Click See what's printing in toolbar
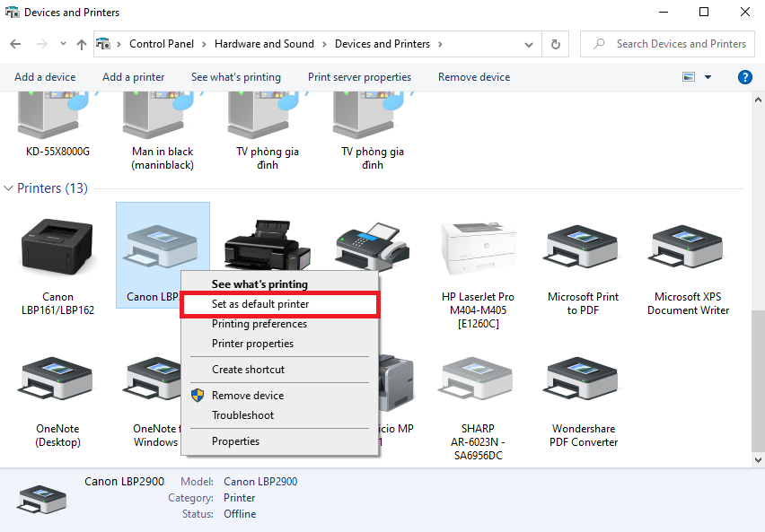 [x=236, y=77]
